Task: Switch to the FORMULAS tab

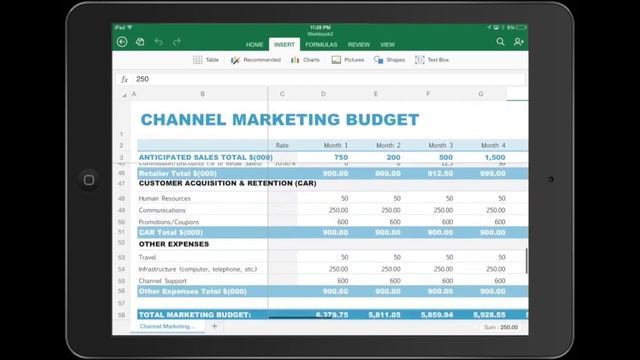Action: 321,44
